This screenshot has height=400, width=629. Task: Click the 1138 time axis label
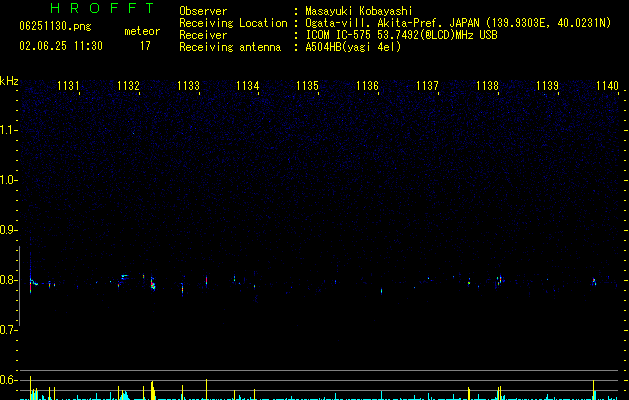487,86
